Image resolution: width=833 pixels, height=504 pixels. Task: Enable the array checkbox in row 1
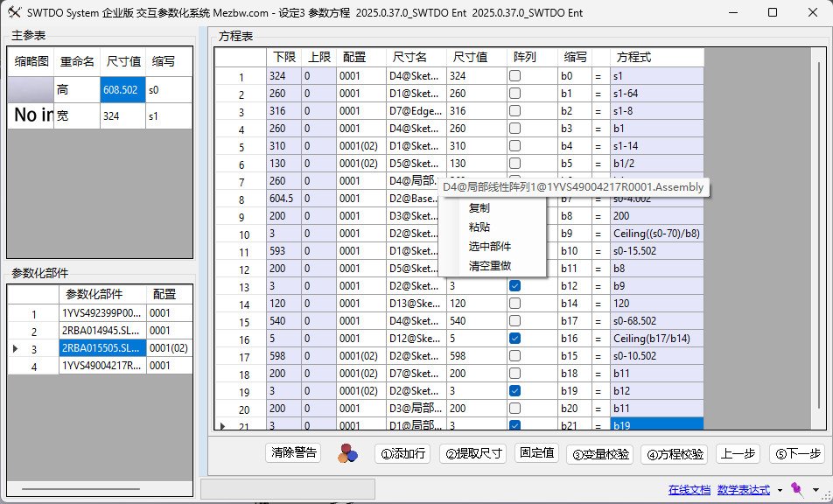(x=515, y=76)
